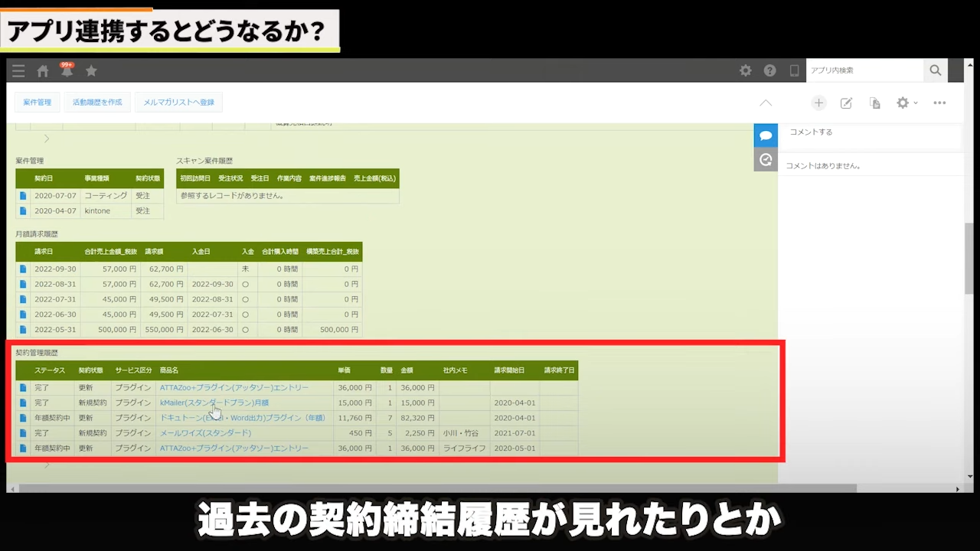The height and width of the screenshot is (551, 980).
Task: Open the three-dot more options menu
Action: (x=939, y=103)
